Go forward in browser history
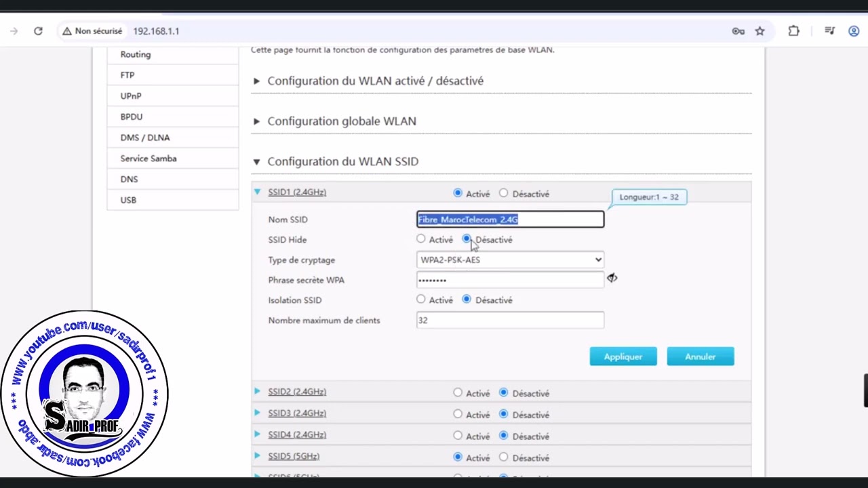Image resolution: width=868 pixels, height=488 pixels. click(14, 31)
